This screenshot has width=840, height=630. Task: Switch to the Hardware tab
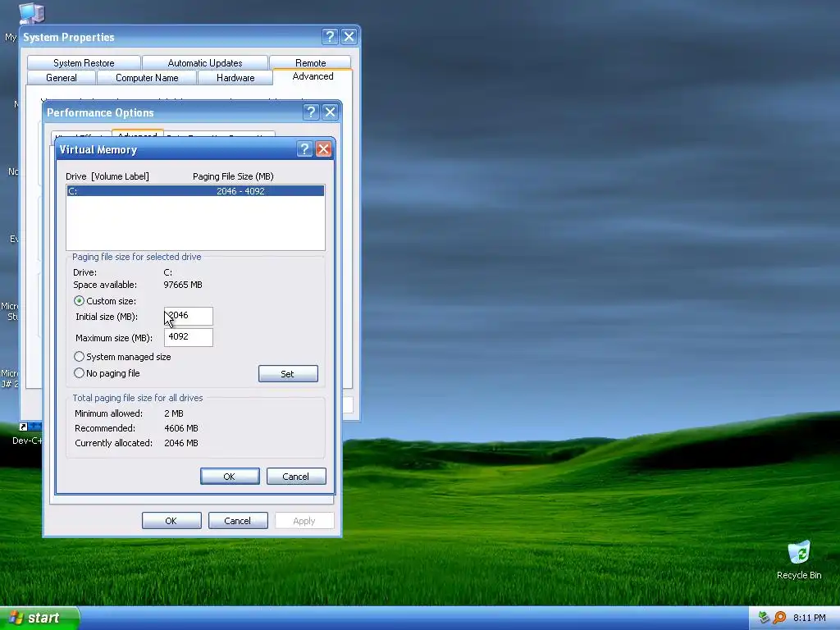[235, 78]
